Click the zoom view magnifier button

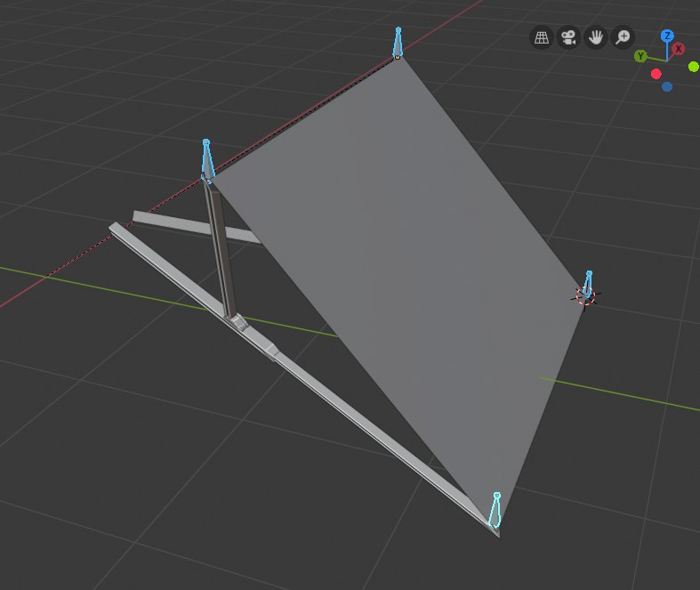point(623,37)
